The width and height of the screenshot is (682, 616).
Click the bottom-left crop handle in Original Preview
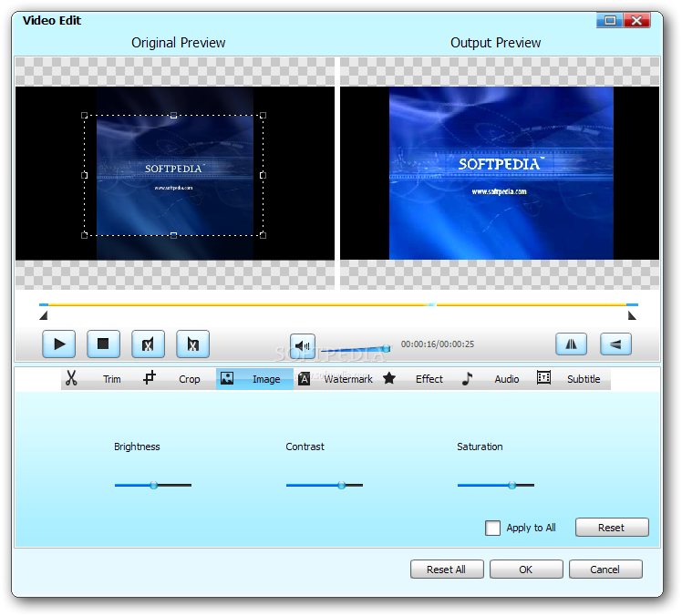click(85, 235)
